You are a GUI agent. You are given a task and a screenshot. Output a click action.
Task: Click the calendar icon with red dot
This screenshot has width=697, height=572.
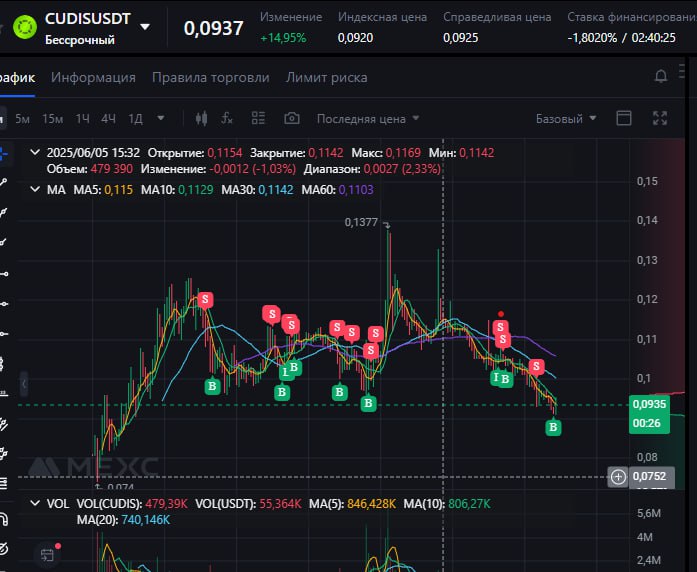(x=47, y=555)
